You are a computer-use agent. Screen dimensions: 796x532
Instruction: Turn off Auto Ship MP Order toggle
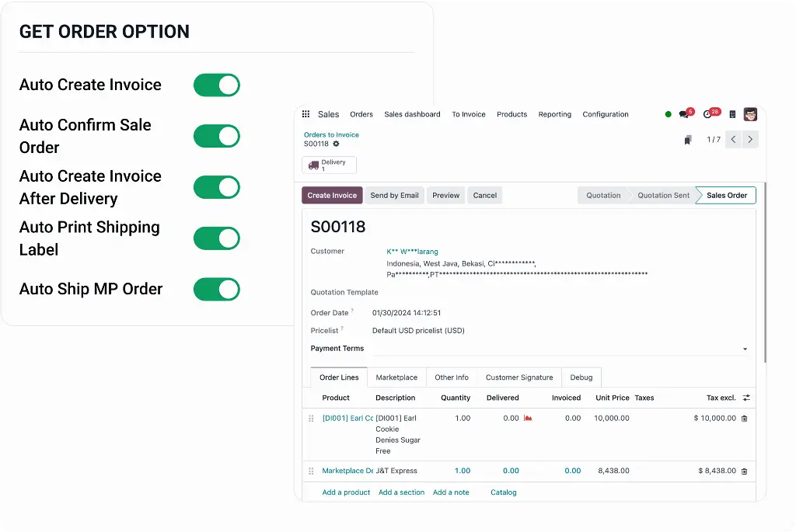[217, 290]
